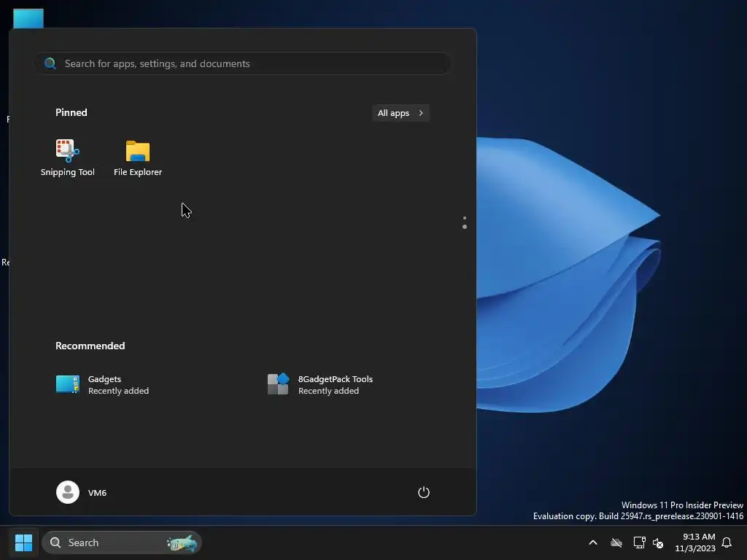The width and height of the screenshot is (747, 560).
Task: Click the OneDrive cloud tray icon
Action: coord(616,542)
